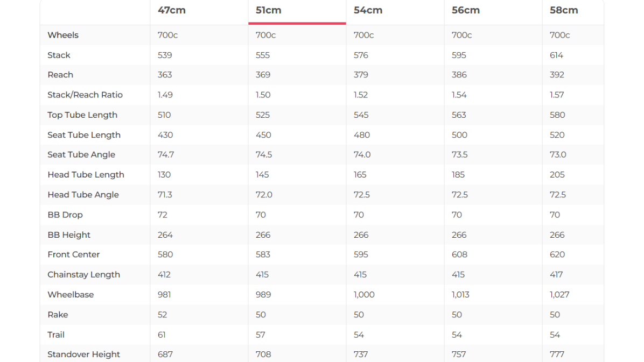The image size is (644, 362).
Task: Click the BB Drop row label
Action: point(65,215)
